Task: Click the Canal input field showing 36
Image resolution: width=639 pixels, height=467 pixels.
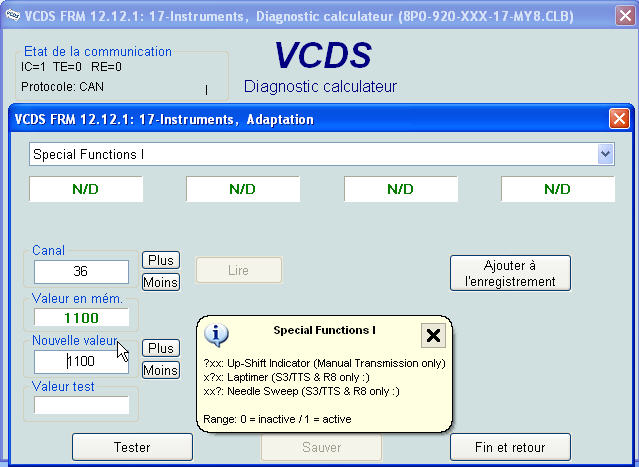Action: click(81, 271)
